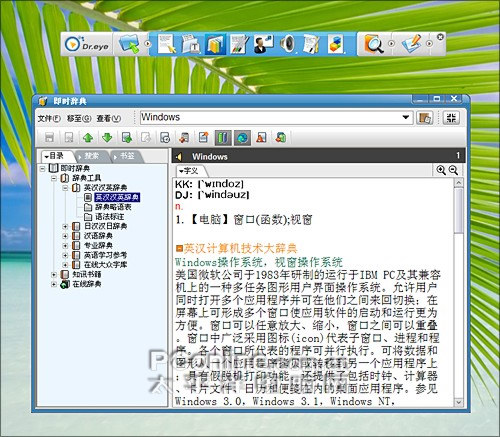Toggle the green books pane button

click(x=223, y=137)
